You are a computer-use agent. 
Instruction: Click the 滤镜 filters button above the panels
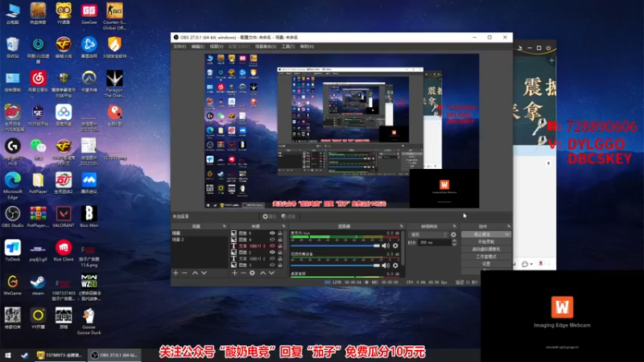pos(288,216)
